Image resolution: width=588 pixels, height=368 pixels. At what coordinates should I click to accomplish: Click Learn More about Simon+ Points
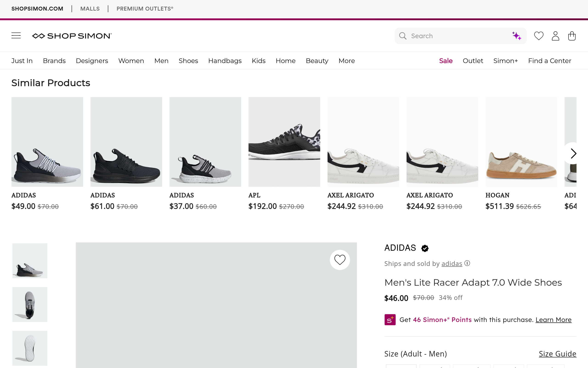554,319
